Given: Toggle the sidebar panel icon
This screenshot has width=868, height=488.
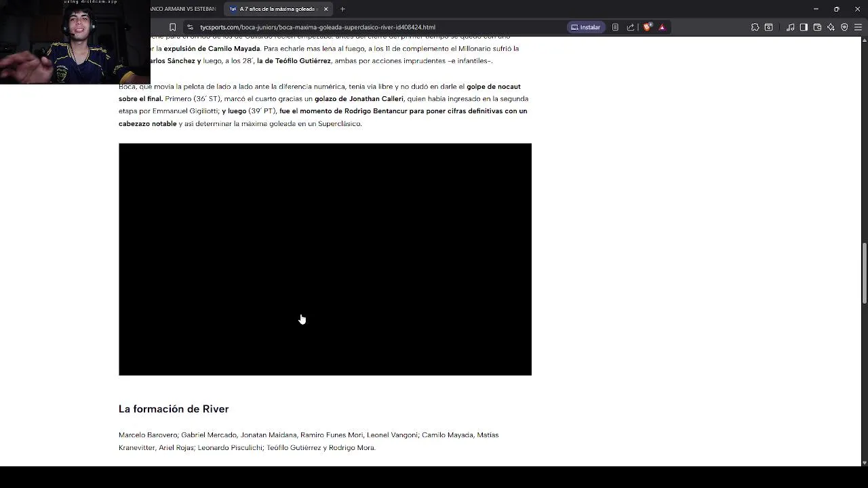Looking at the screenshot, I should 804,27.
